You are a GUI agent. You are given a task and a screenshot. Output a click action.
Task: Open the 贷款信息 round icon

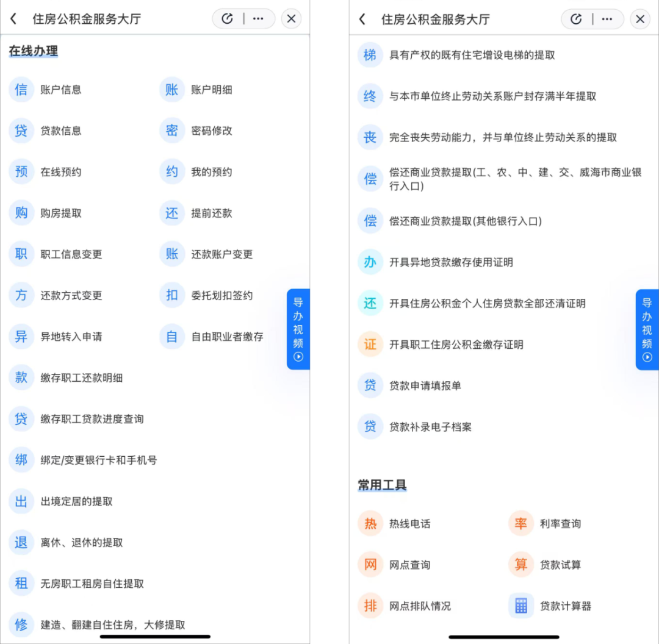point(21,131)
